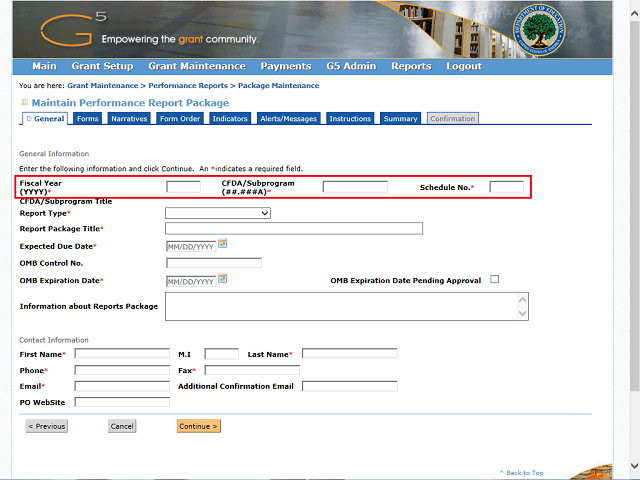Click the G5 logo in the banner
Viewport: 640px width, 480px height.
click(x=73, y=29)
